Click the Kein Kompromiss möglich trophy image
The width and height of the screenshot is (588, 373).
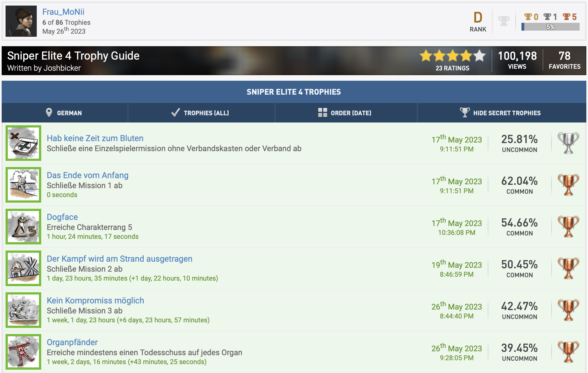(23, 310)
